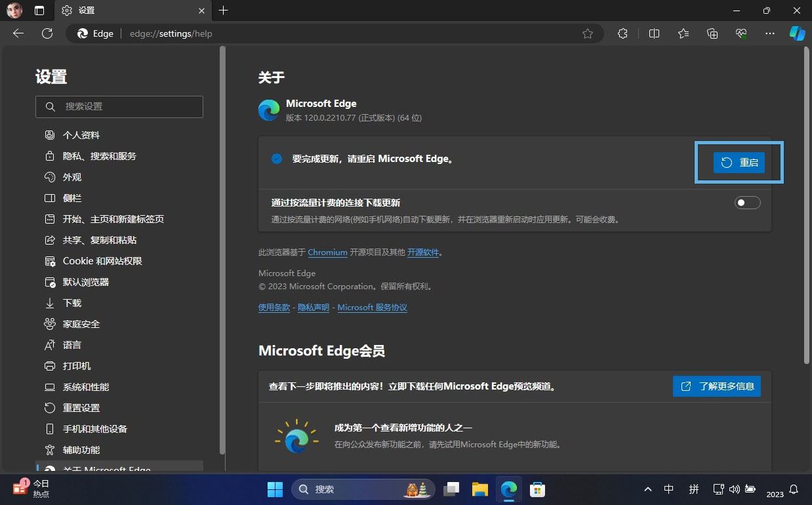Open 隐私、搜索和服务 settings section
Image resolution: width=812 pixels, height=505 pixels.
tap(119, 156)
